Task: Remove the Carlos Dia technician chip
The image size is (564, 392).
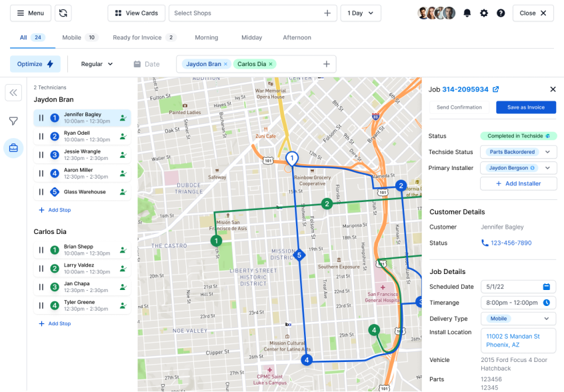Action: 271,64
